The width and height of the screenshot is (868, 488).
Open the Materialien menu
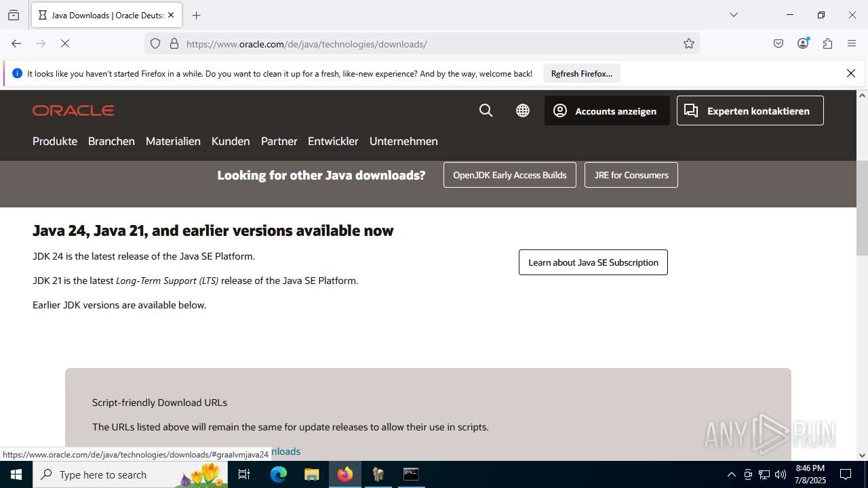click(173, 141)
